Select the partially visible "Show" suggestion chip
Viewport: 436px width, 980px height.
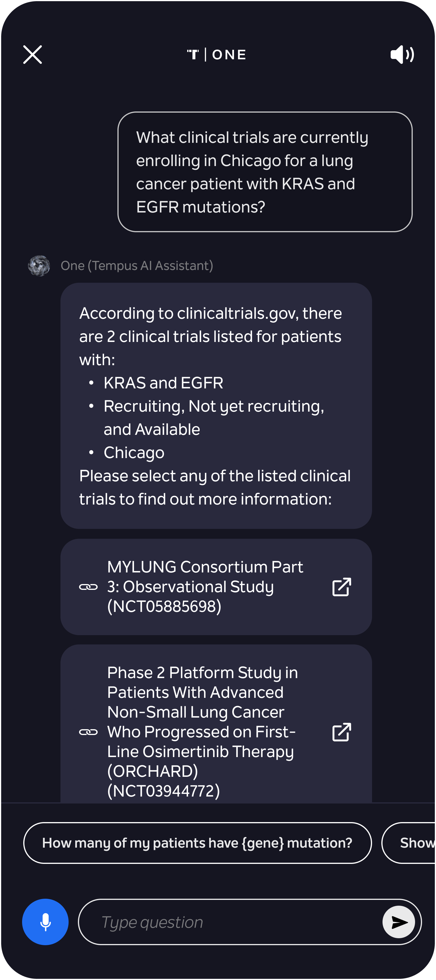(409, 843)
